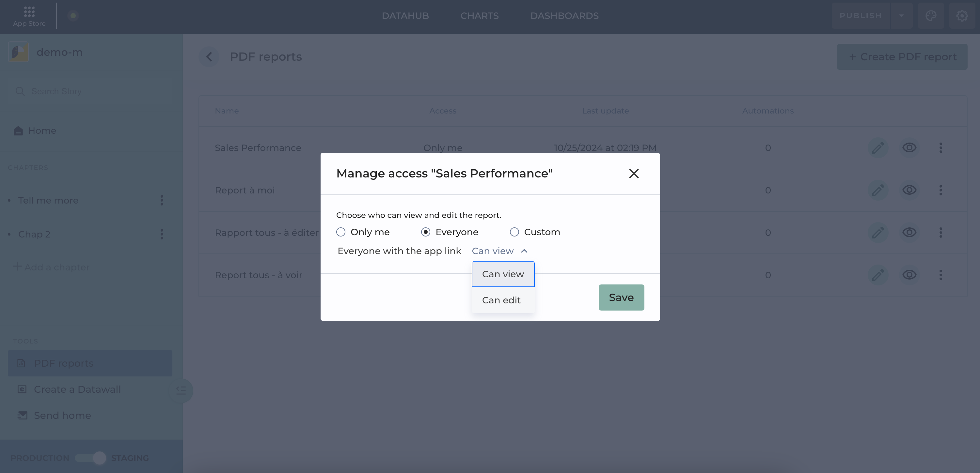Open the settings gear icon
The image size is (980, 473).
tap(962, 16)
